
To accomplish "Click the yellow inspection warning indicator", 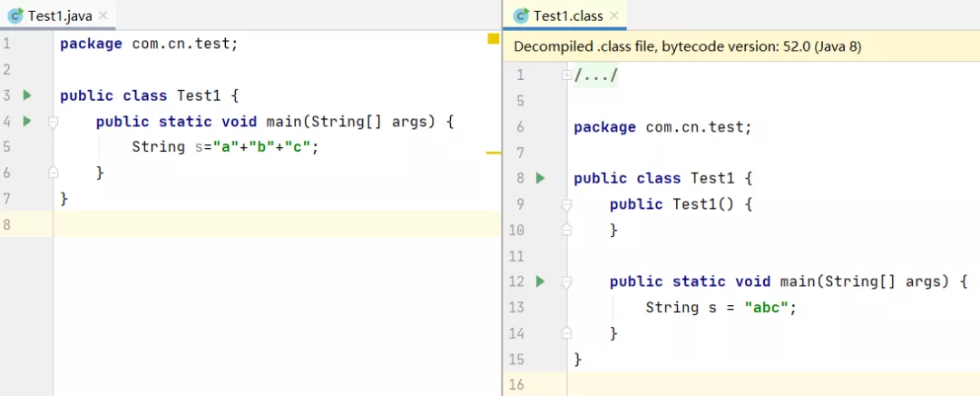I will [x=493, y=39].
